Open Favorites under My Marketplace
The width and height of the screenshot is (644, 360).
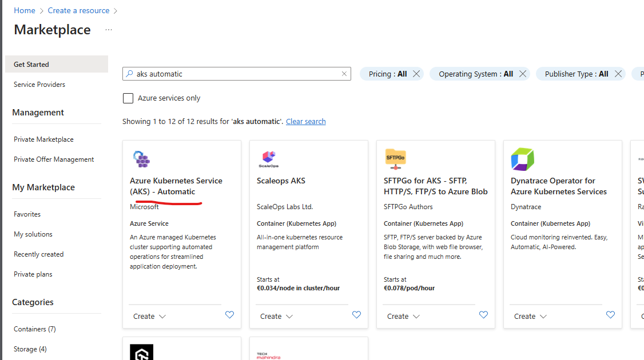click(27, 214)
